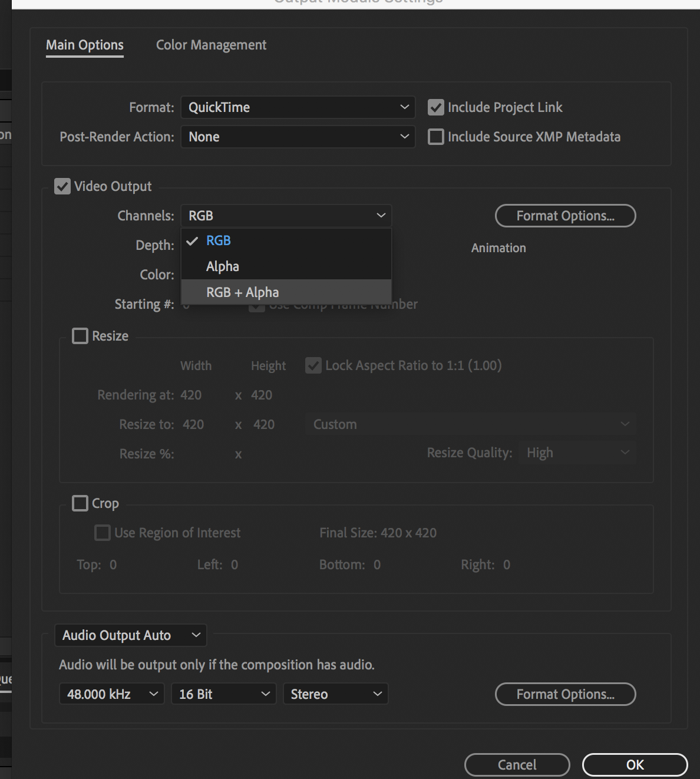Open the Post-Render Action dropdown
The image size is (700, 779).
[x=298, y=137]
